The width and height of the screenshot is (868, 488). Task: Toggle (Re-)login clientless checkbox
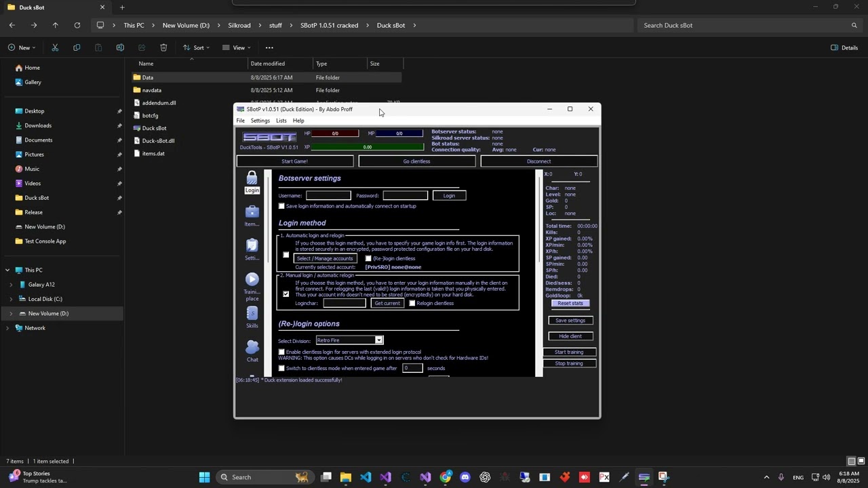click(368, 258)
